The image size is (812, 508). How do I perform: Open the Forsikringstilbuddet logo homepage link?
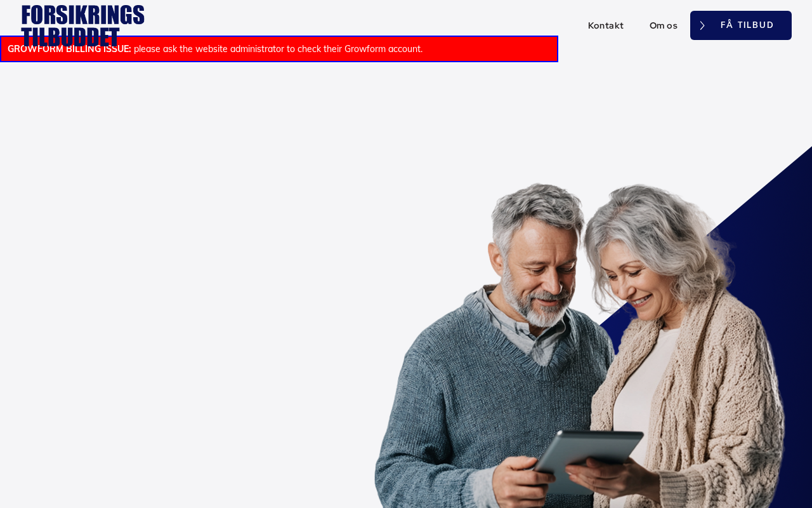(82, 25)
